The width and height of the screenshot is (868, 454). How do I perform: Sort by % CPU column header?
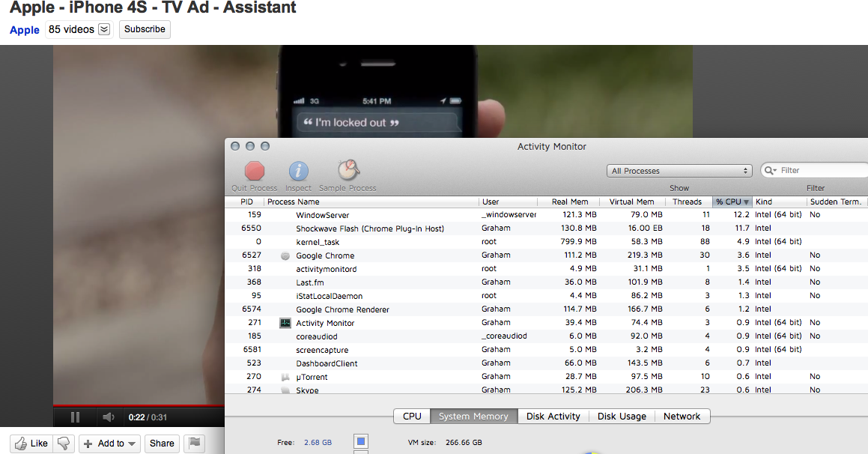click(x=732, y=202)
